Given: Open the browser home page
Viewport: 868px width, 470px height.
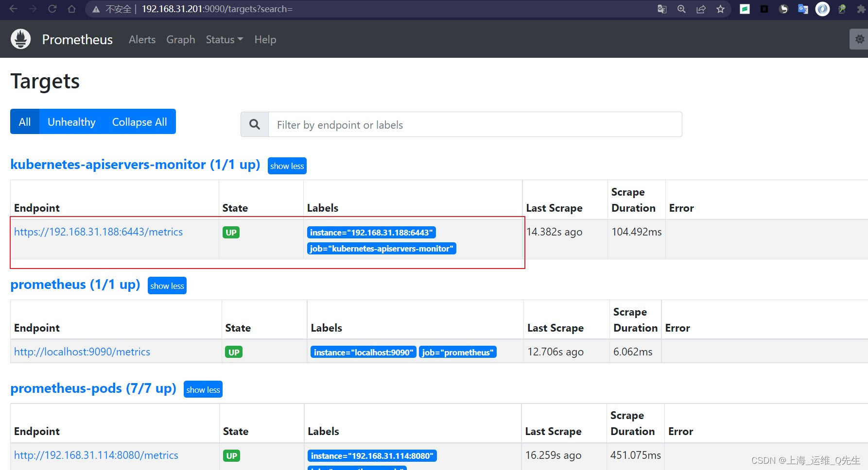Looking at the screenshot, I should (71, 9).
